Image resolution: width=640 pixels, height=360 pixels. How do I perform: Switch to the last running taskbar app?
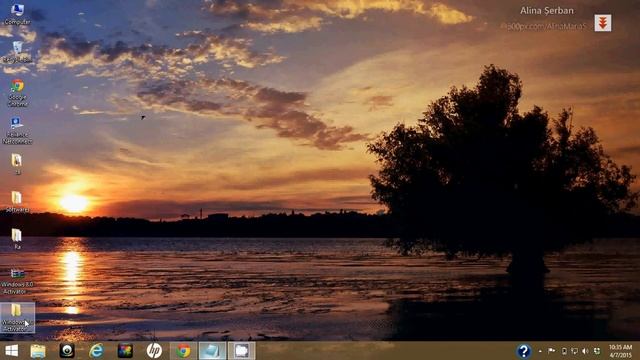[x=242, y=351]
